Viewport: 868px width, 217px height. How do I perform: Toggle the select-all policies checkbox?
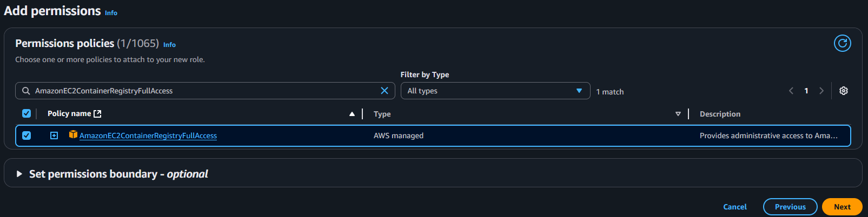click(x=26, y=113)
